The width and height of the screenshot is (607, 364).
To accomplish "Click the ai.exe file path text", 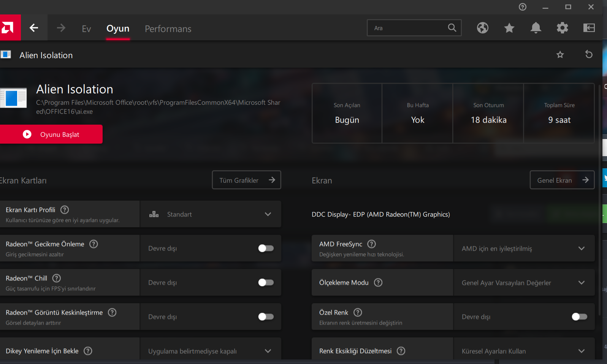I will pyautogui.click(x=158, y=107).
